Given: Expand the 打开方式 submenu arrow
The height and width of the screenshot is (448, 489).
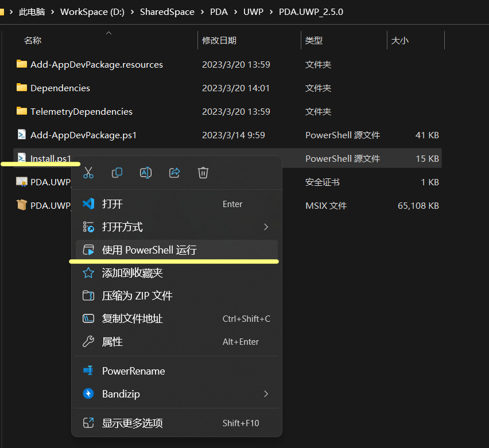Looking at the screenshot, I should pyautogui.click(x=266, y=227).
